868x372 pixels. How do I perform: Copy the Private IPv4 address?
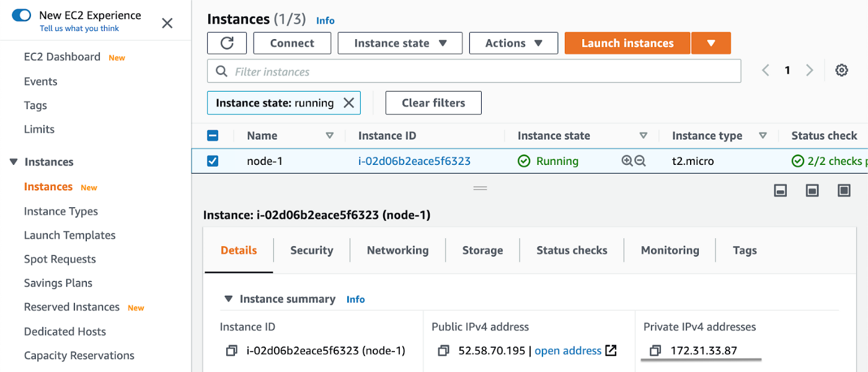pyautogui.click(x=655, y=351)
